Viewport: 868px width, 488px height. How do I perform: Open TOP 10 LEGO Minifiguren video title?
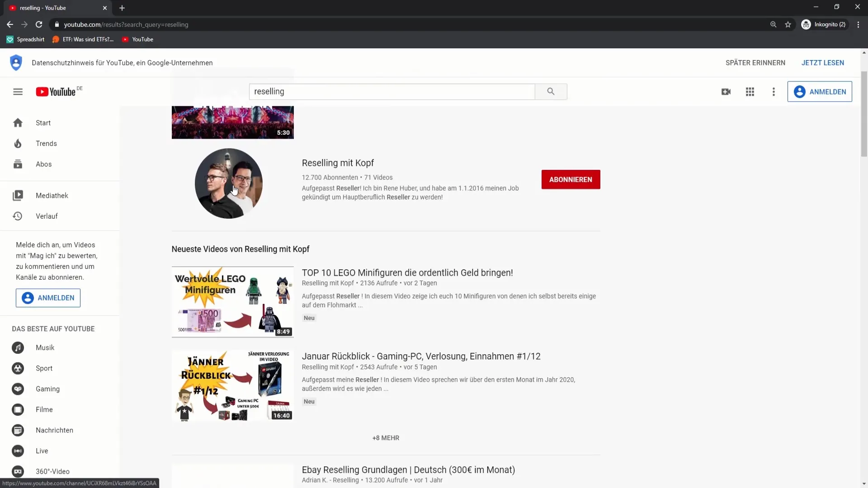tap(407, 273)
